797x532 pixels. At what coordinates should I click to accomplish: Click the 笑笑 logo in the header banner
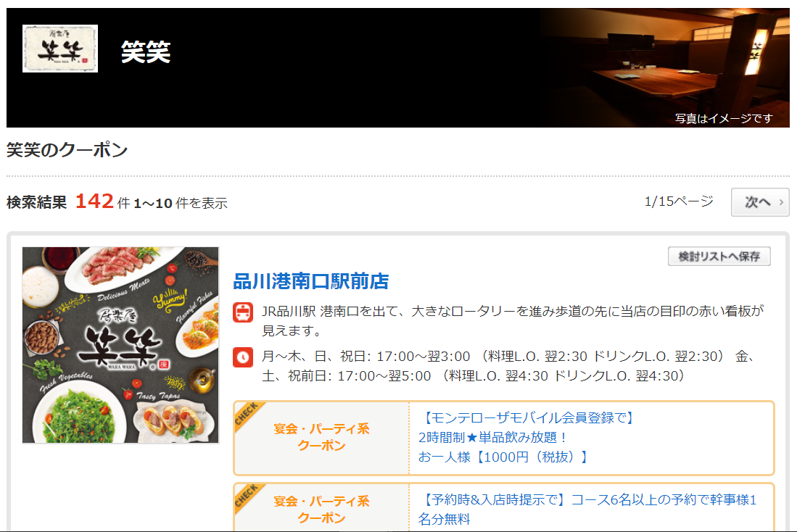60,49
